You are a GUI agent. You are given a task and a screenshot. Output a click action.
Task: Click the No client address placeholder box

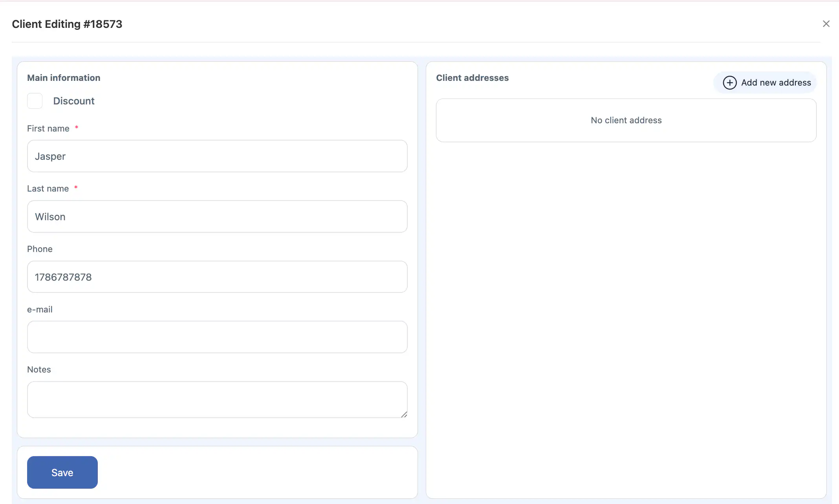tap(626, 121)
